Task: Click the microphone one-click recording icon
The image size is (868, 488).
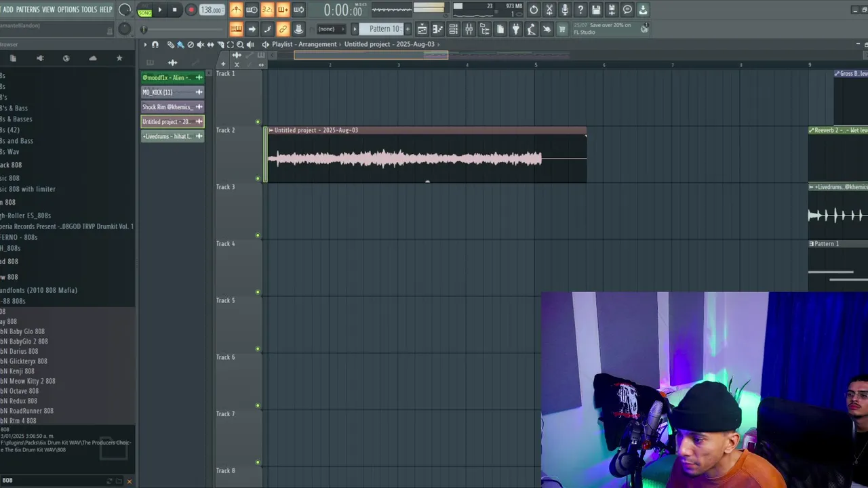Action: [x=565, y=9]
